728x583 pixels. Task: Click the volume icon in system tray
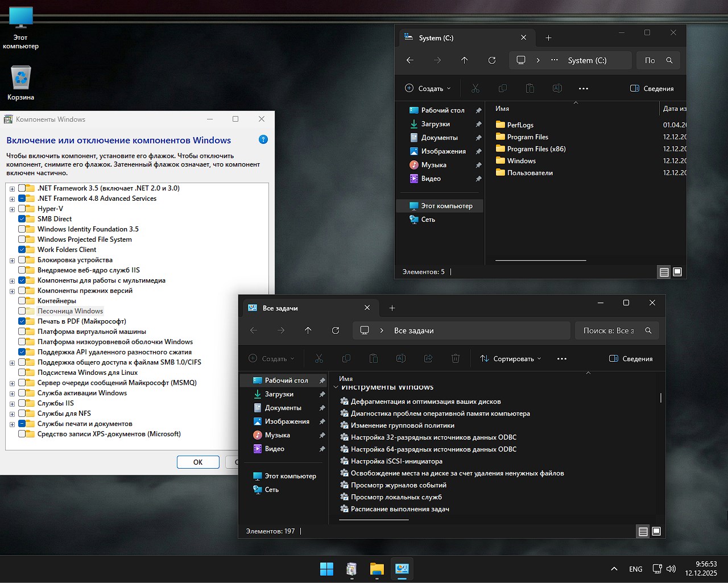click(x=671, y=569)
